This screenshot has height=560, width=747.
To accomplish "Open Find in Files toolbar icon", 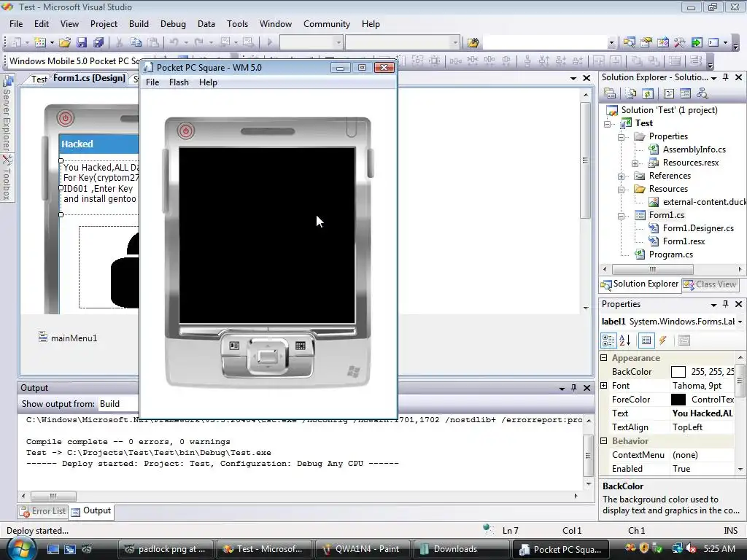I will pyautogui.click(x=473, y=43).
